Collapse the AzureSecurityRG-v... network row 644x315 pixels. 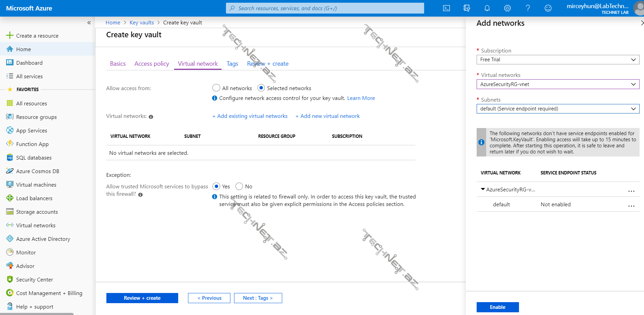coord(483,189)
